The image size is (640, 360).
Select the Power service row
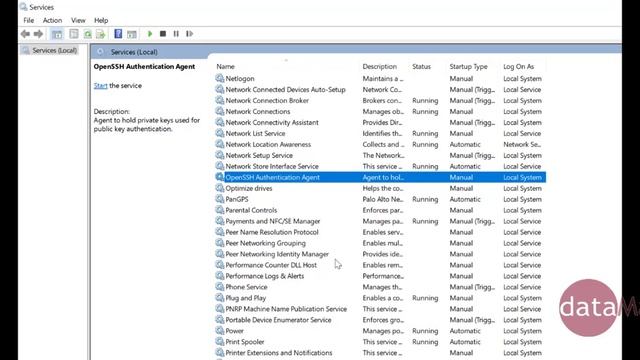click(380, 331)
